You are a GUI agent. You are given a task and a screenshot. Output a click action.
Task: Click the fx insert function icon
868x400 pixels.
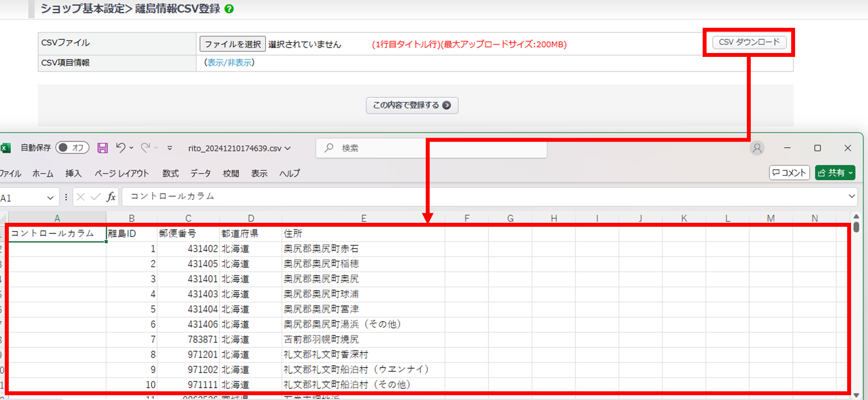pos(111,197)
